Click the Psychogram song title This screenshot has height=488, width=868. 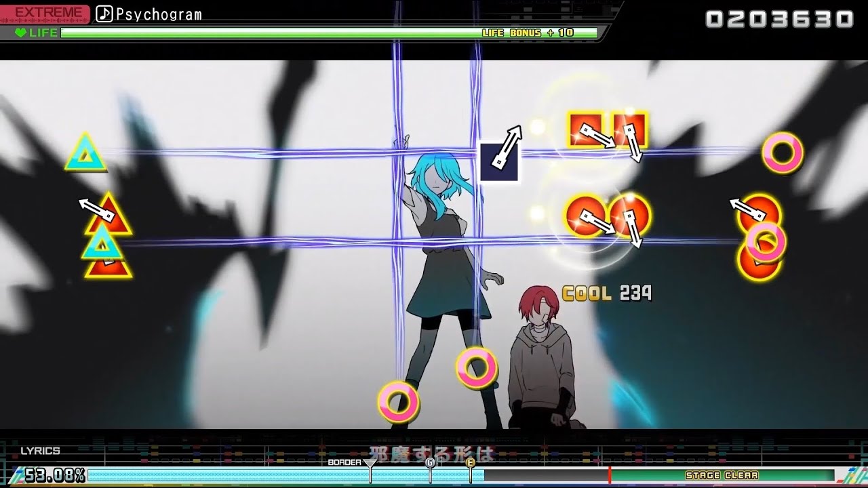point(159,14)
